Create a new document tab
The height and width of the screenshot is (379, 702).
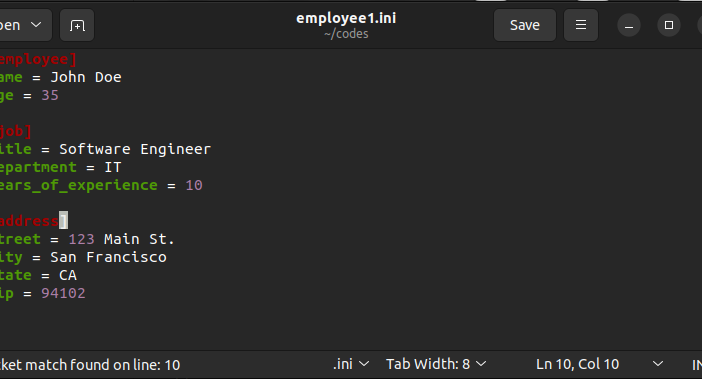77,26
